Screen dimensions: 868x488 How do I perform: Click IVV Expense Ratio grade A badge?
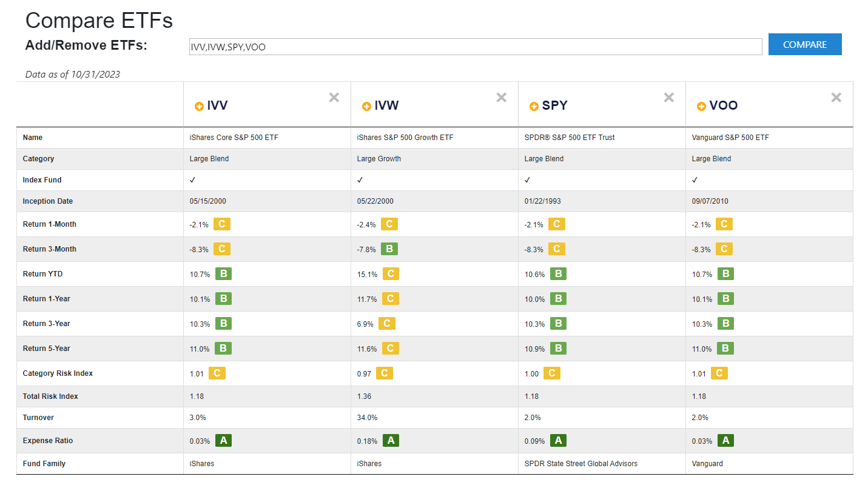click(x=223, y=441)
